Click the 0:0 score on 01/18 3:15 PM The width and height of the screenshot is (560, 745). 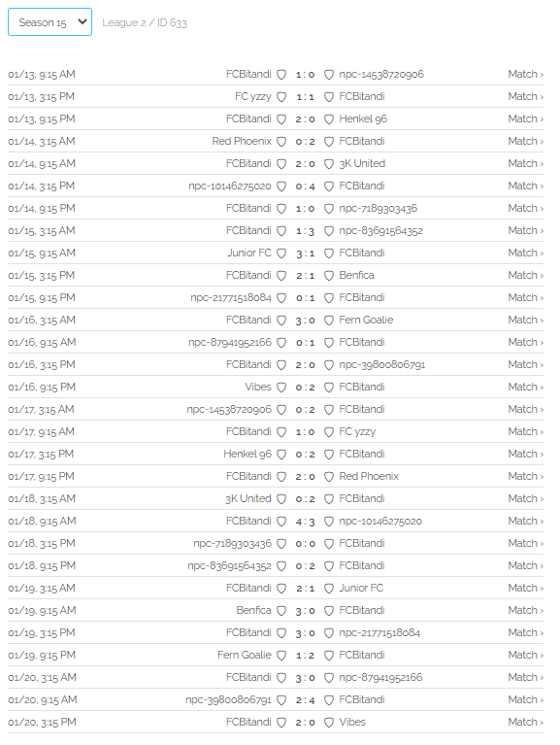coord(305,544)
